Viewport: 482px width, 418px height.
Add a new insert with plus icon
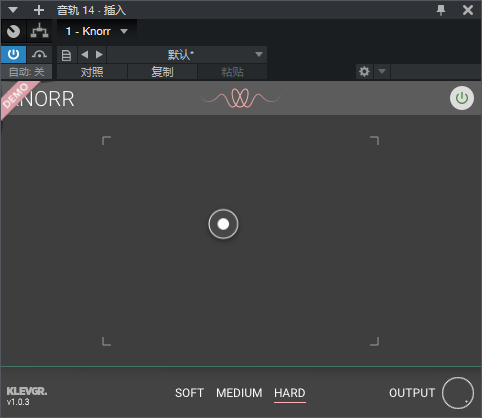39,10
